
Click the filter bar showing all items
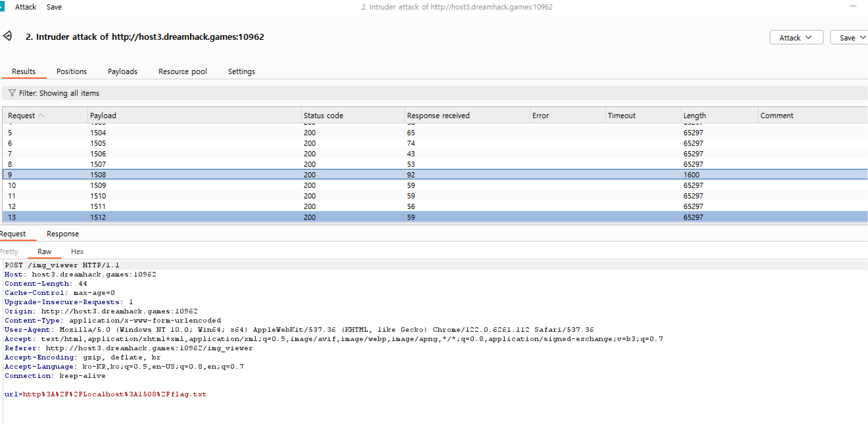click(59, 93)
